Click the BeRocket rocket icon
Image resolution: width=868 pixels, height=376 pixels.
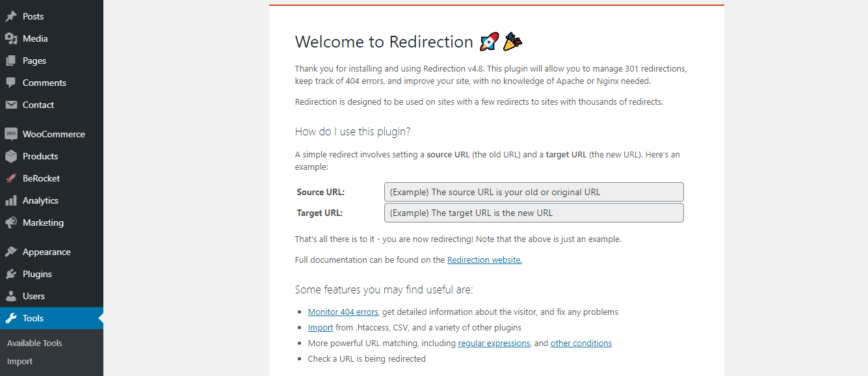10,178
